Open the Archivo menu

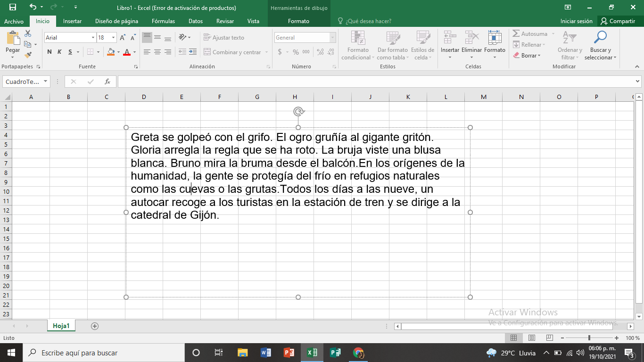[x=14, y=21]
